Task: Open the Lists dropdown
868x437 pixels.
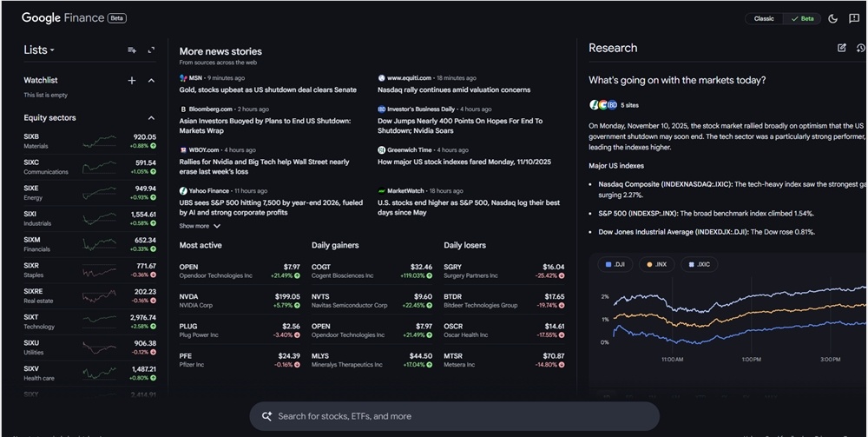Action: 39,50
